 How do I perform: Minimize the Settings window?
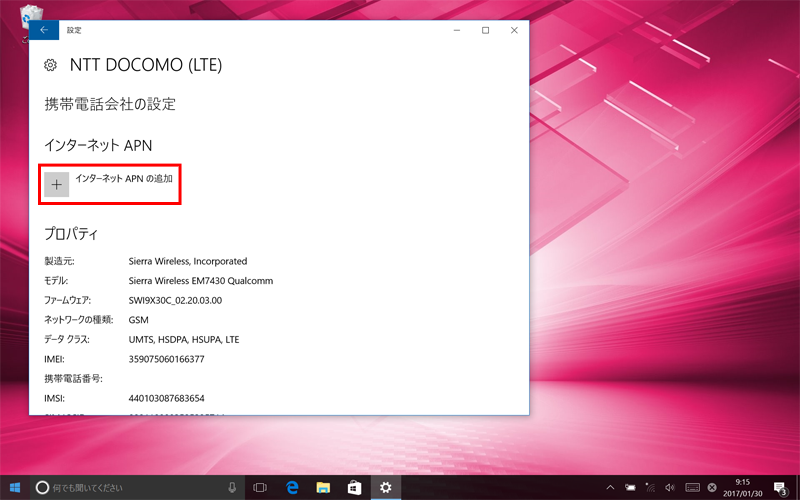click(x=457, y=30)
